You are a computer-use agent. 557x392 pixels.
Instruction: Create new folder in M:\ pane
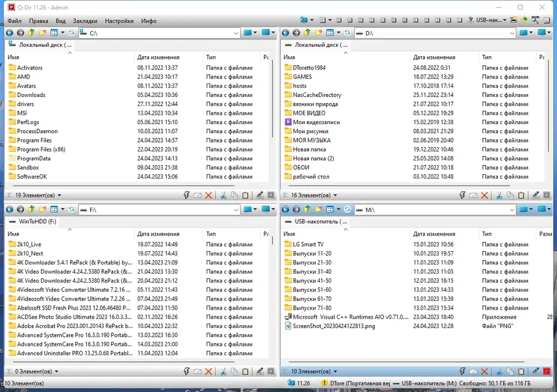318,209
